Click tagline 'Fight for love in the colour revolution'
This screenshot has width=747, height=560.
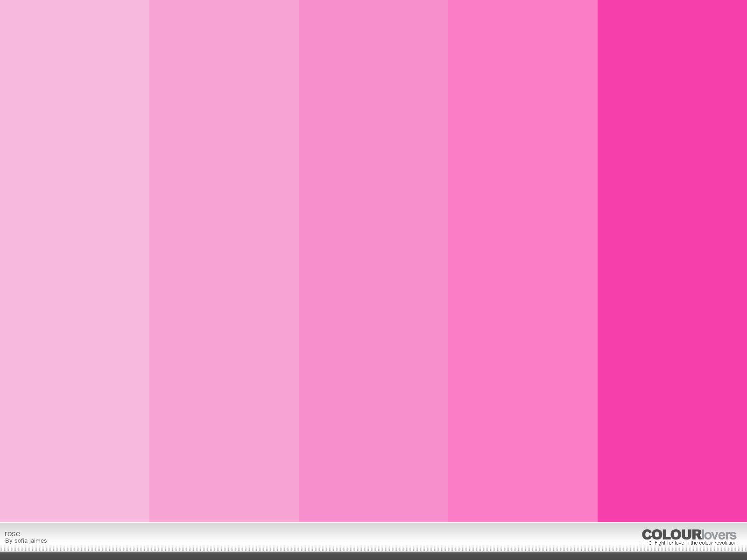pos(695,543)
